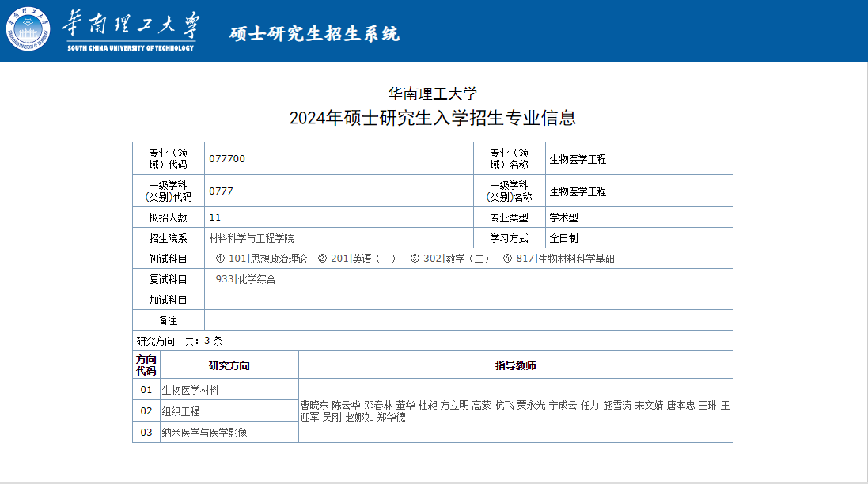This screenshot has width=868, height=484.
Task: Click the 学习方式 label cell
Action: coord(510,238)
